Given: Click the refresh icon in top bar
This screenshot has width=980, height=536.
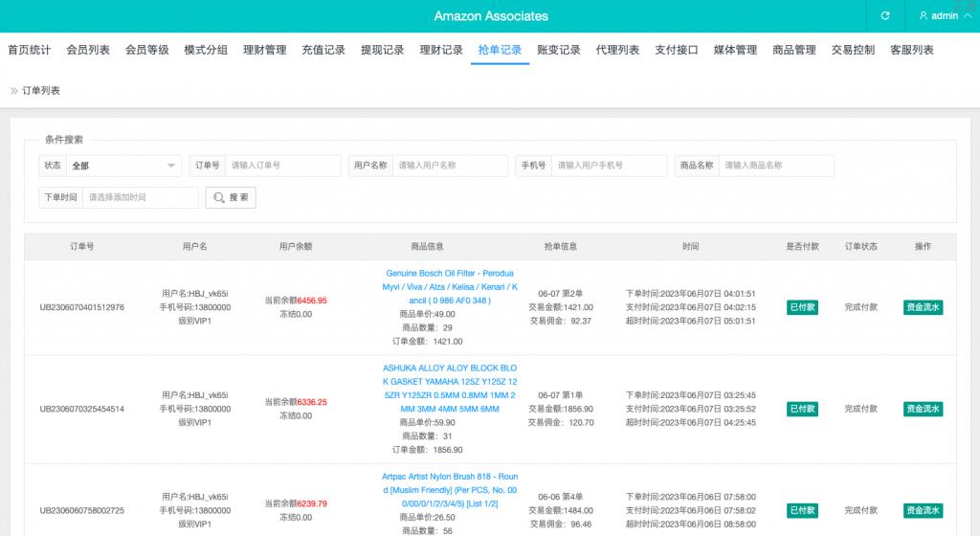Looking at the screenshot, I should pos(885,16).
